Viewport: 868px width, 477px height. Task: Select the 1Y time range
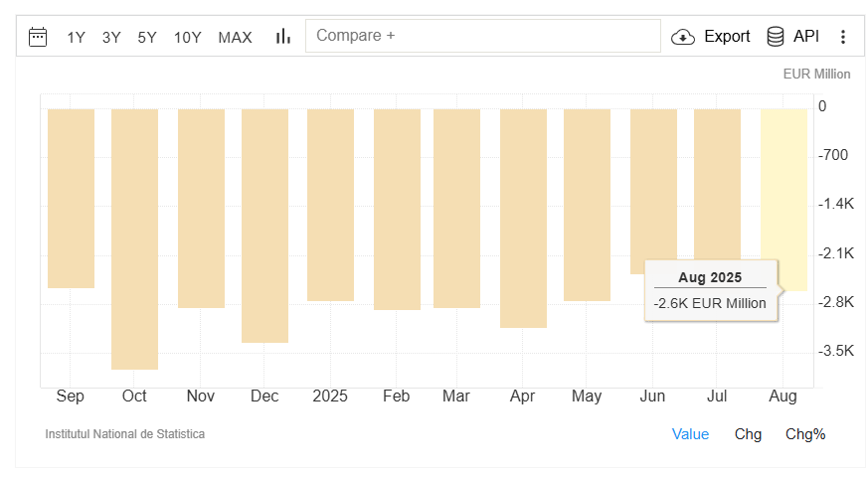pyautogui.click(x=76, y=38)
